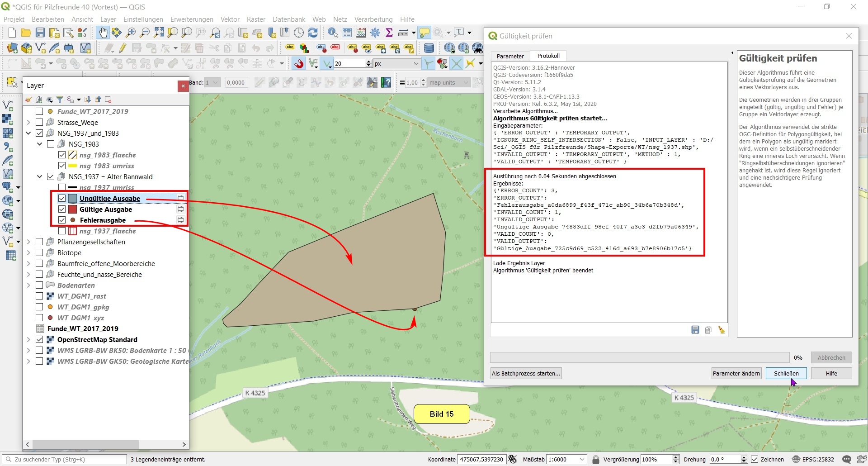The width and height of the screenshot is (868, 466).
Task: Open the Maßstab scale dropdown
Action: coord(582,459)
